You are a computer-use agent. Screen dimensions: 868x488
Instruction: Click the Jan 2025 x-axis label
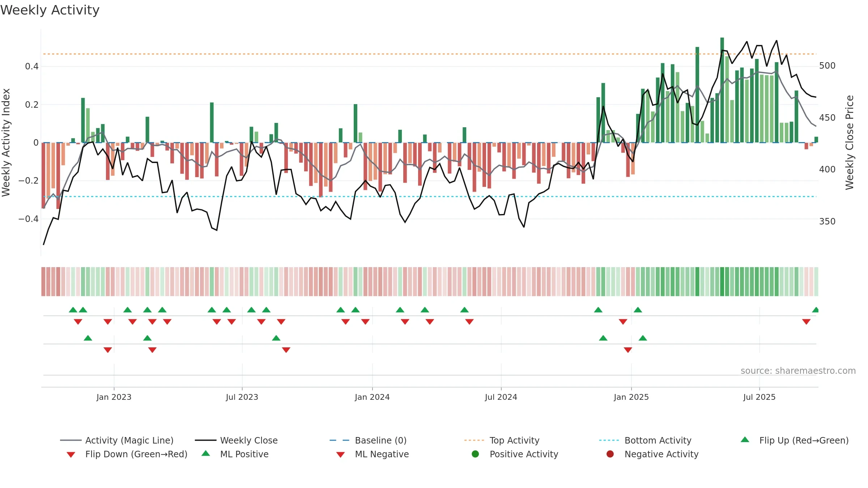[631, 397]
